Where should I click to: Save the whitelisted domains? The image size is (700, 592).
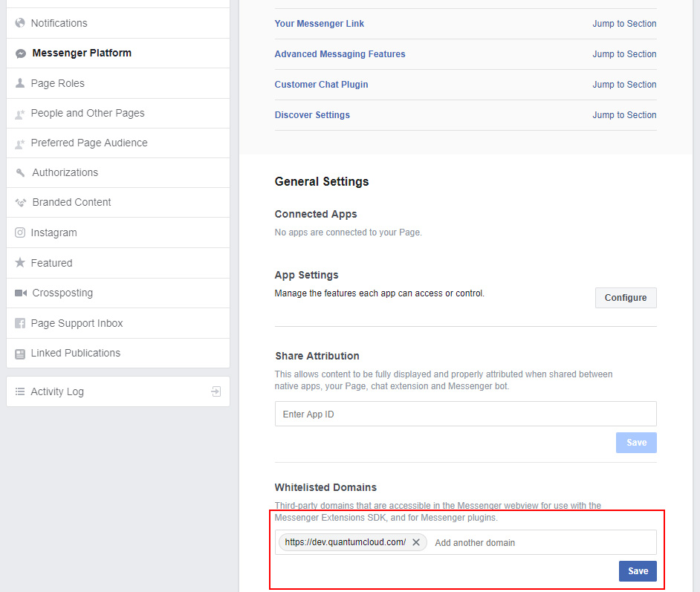coord(638,571)
